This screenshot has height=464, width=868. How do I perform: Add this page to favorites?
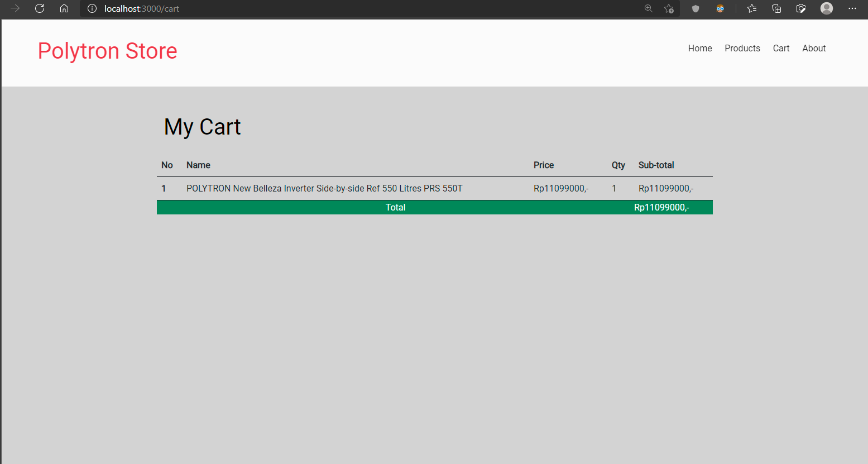[669, 8]
